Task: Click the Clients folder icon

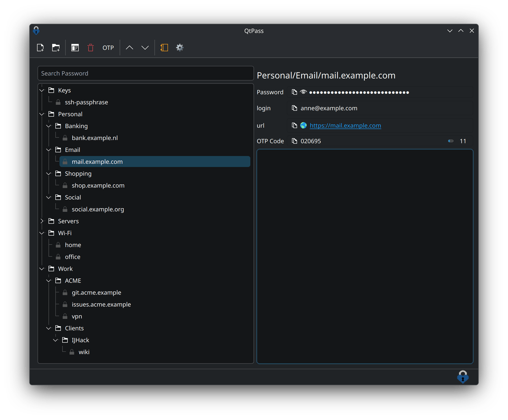Action: [58, 328]
